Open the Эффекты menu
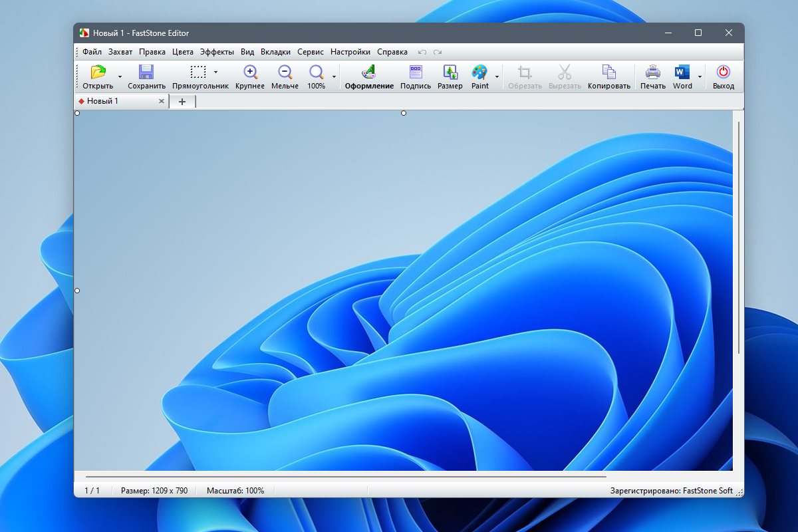The image size is (798, 532). click(217, 52)
